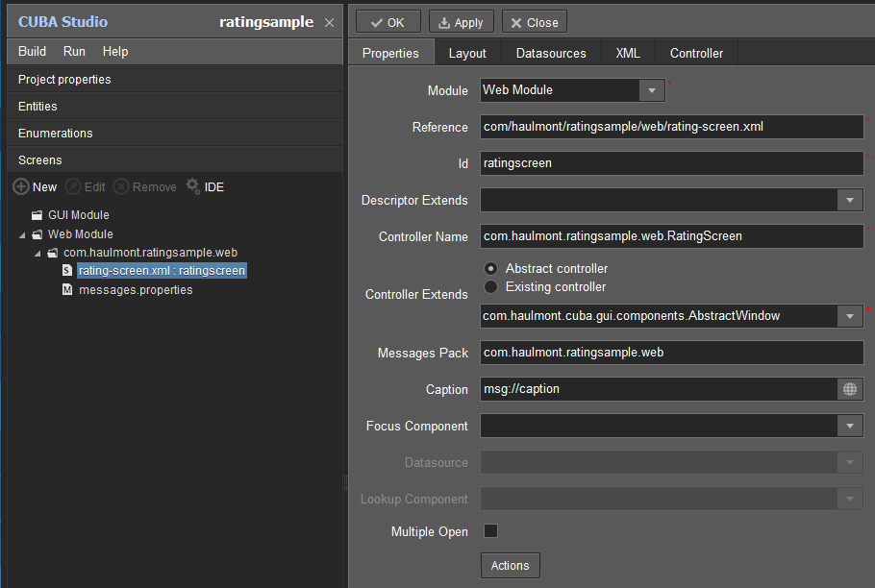Click the globe icon in Caption field
This screenshot has height=588, width=875.
pos(849,389)
